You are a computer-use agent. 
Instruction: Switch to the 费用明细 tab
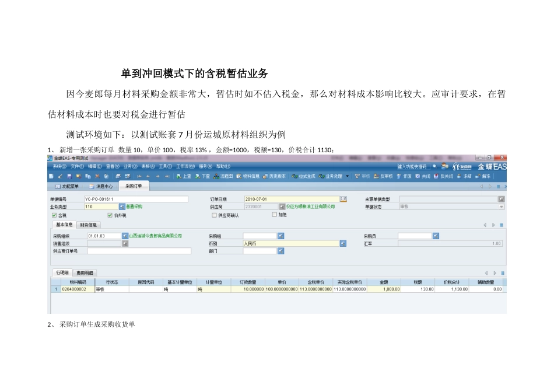pos(84,272)
